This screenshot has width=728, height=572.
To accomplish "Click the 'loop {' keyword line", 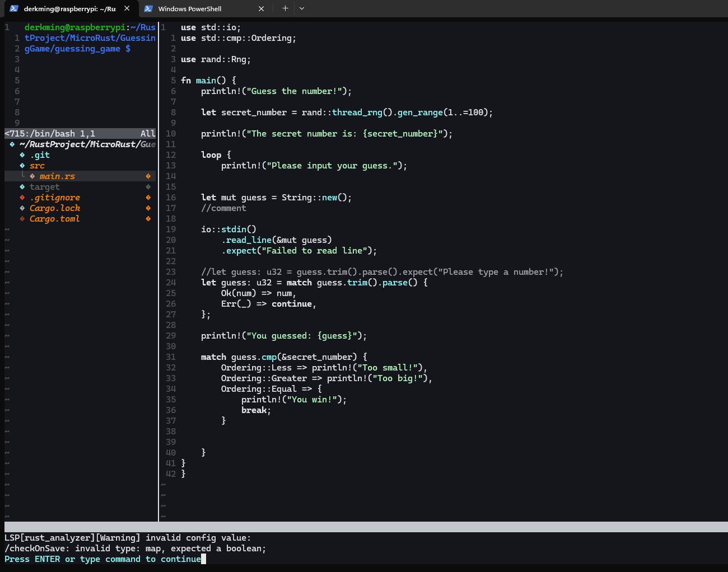I will [216, 155].
